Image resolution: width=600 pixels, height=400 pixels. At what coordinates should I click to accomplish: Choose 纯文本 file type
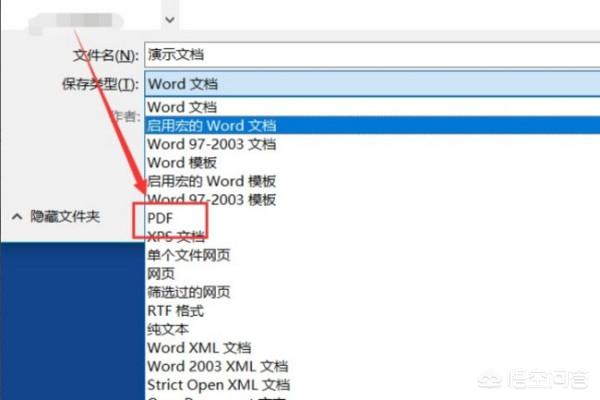click(x=168, y=329)
